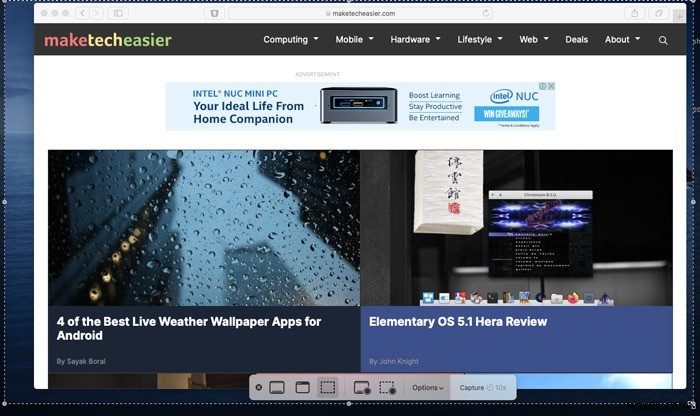Select Record Selected Portion icon

[388, 387]
